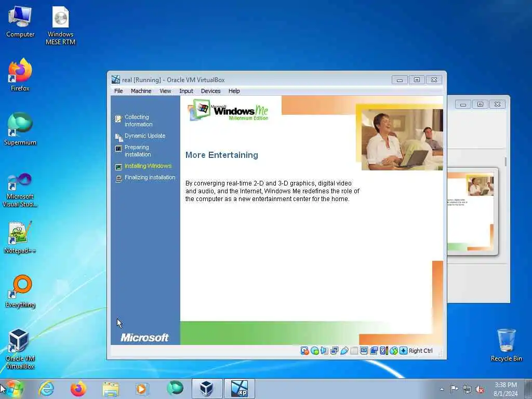Screen dimensions: 532x399
Task: Select the Oracle VM VirtualBox desktop shortcut
Action: pos(20,349)
